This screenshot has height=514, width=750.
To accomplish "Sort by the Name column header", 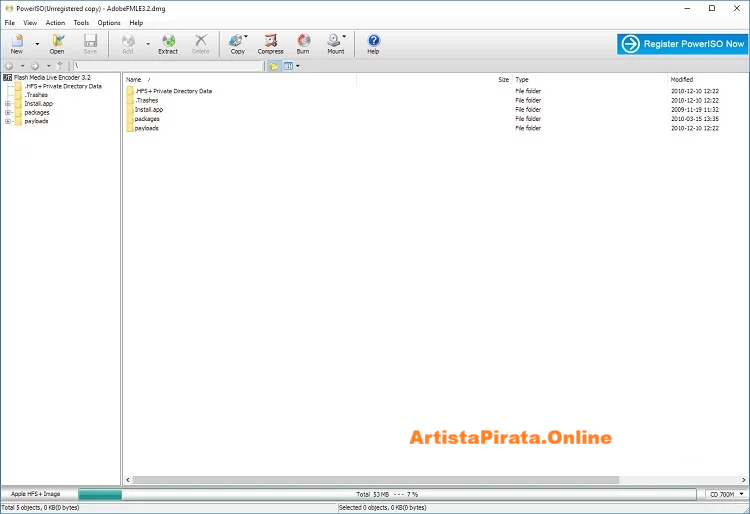I will 241,80.
